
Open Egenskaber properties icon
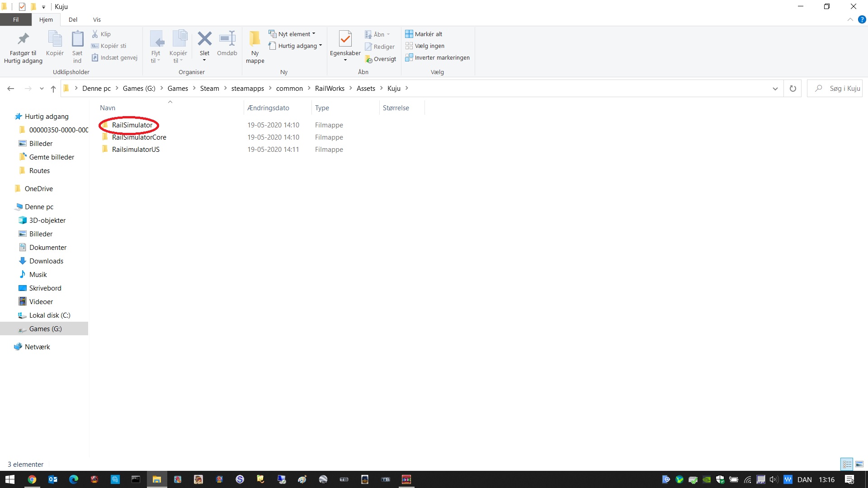[345, 40]
